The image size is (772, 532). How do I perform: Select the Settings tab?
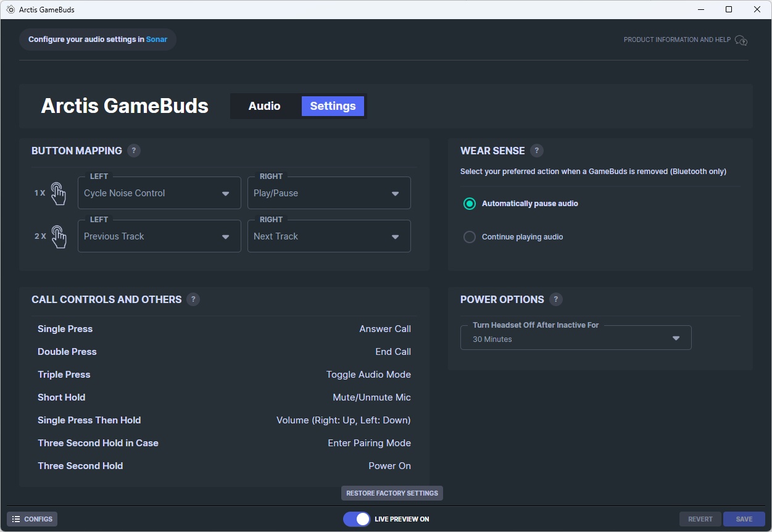[x=333, y=106]
